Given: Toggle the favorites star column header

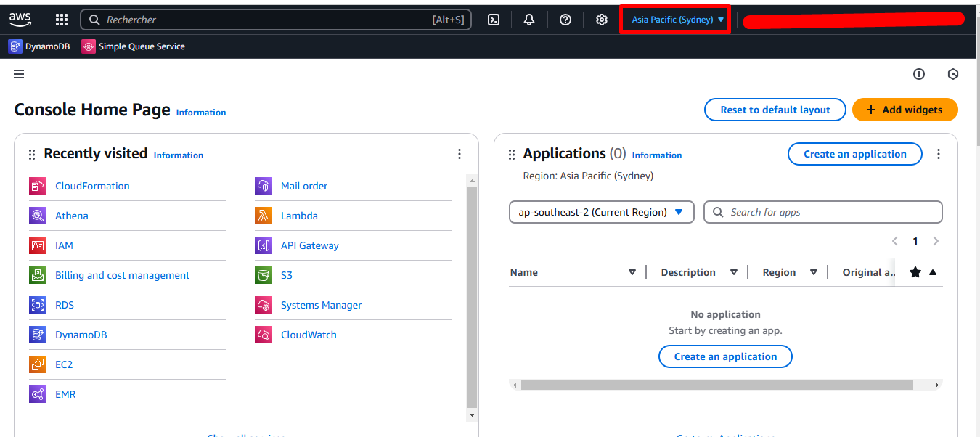Looking at the screenshot, I should pos(915,272).
